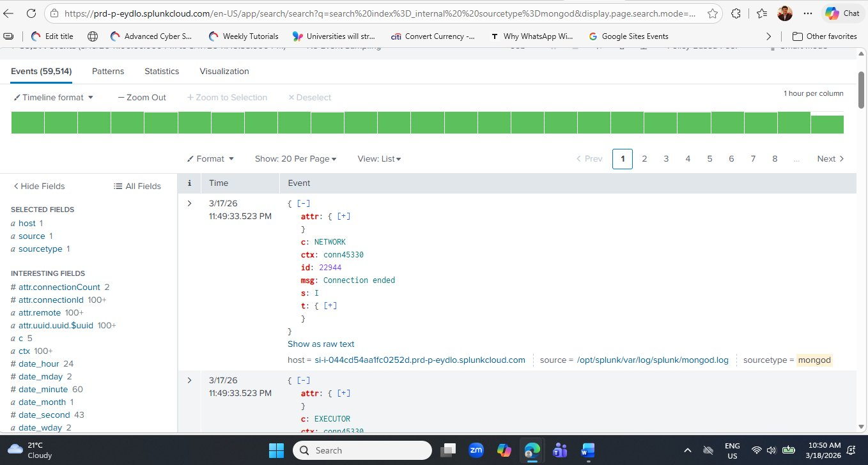
Task: Open Microsoft Word from the taskbar
Action: tap(587, 450)
